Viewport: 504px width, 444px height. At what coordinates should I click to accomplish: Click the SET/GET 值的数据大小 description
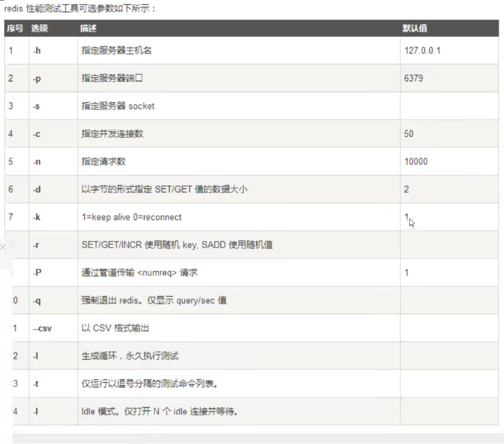(164, 189)
